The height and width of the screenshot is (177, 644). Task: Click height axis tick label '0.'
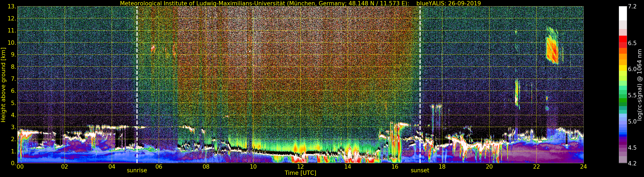[13, 163]
